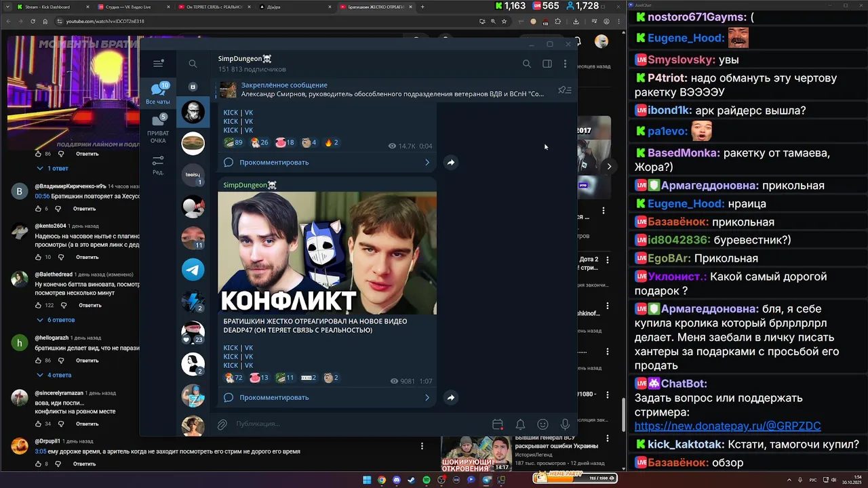Comment on the upper post
This screenshot has width=868, height=488.
327,162
